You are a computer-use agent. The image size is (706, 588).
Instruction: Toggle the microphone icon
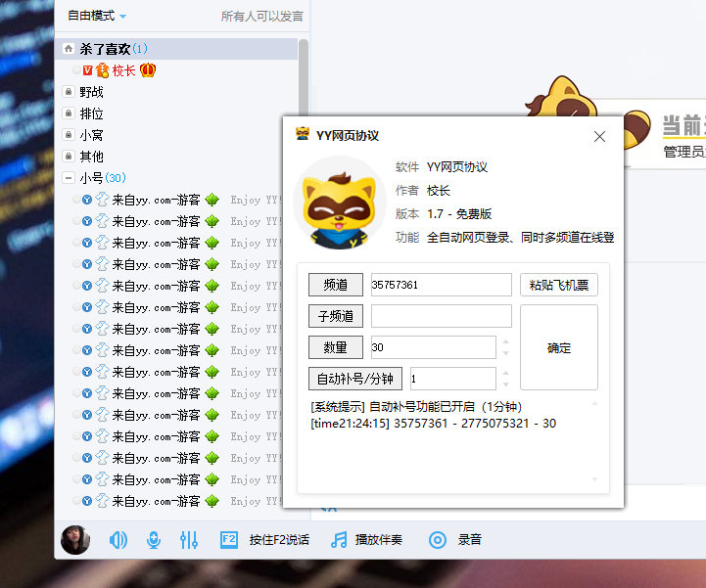click(154, 540)
